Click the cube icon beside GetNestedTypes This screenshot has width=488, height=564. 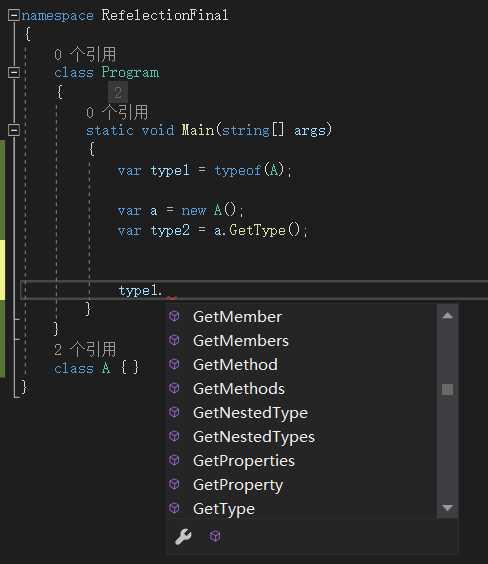click(174, 436)
